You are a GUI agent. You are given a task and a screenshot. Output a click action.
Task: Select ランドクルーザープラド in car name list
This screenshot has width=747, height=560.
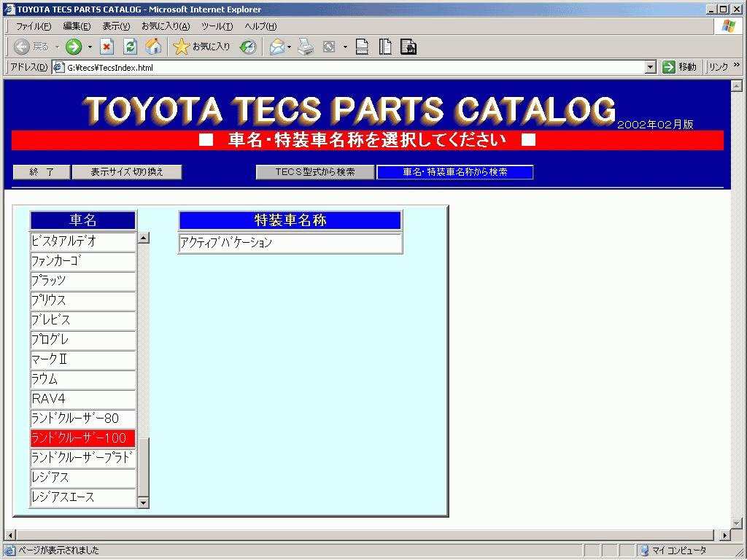[x=83, y=458]
